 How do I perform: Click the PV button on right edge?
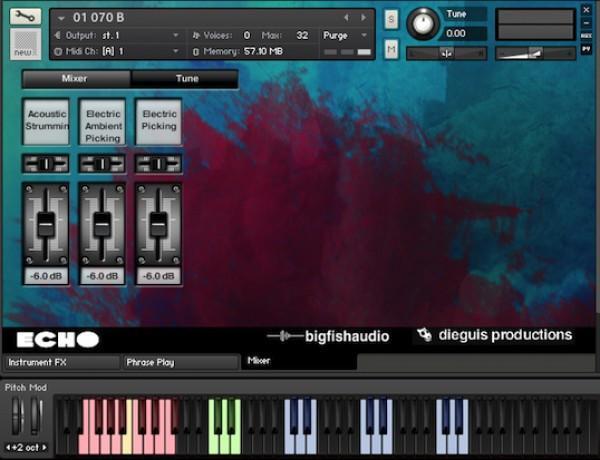pyautogui.click(x=587, y=48)
